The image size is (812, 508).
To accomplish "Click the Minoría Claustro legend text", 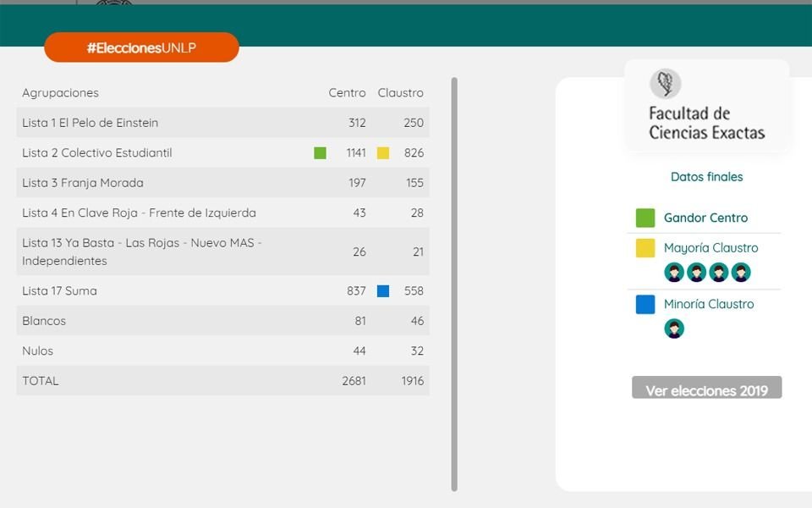I will click(709, 304).
